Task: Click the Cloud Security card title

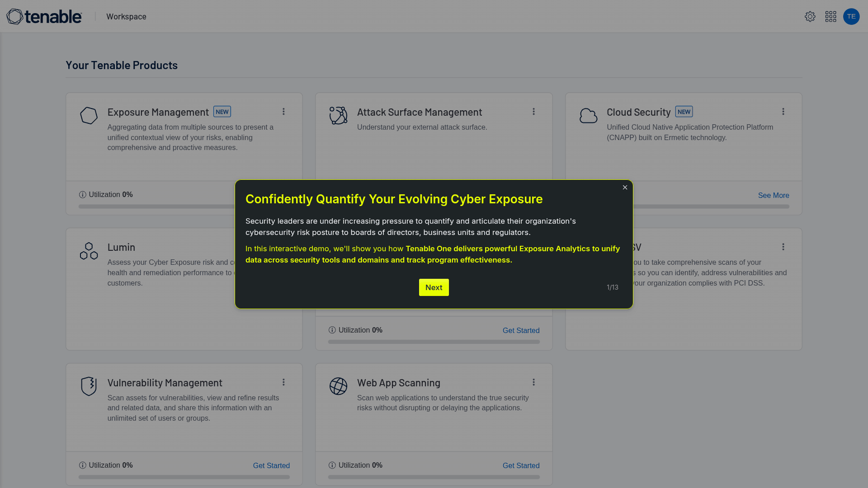Action: 638,112
